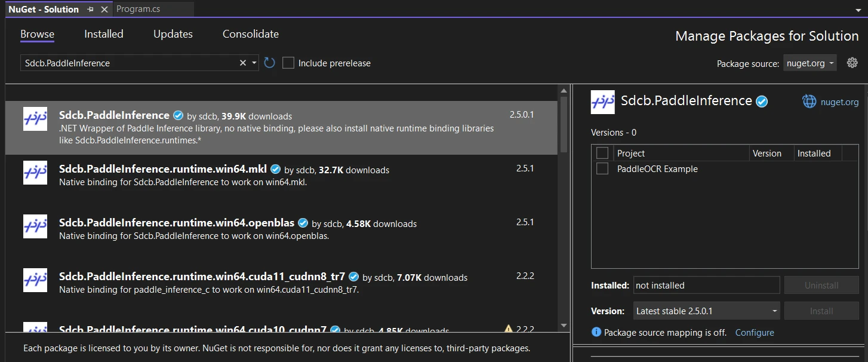Click the refresh search results icon

269,63
